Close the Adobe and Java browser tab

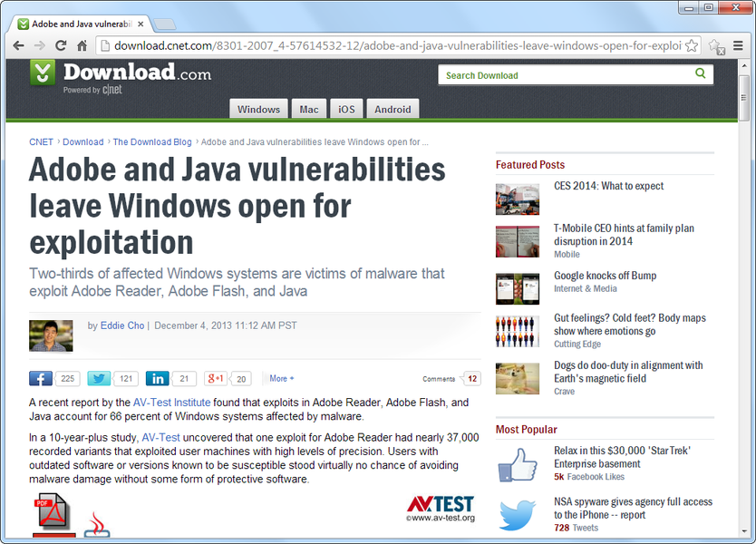(141, 24)
